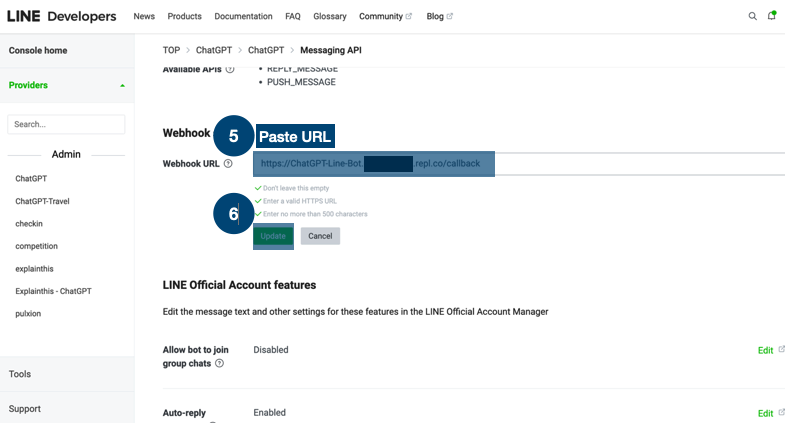Click help icon next to group chats

coord(219,363)
